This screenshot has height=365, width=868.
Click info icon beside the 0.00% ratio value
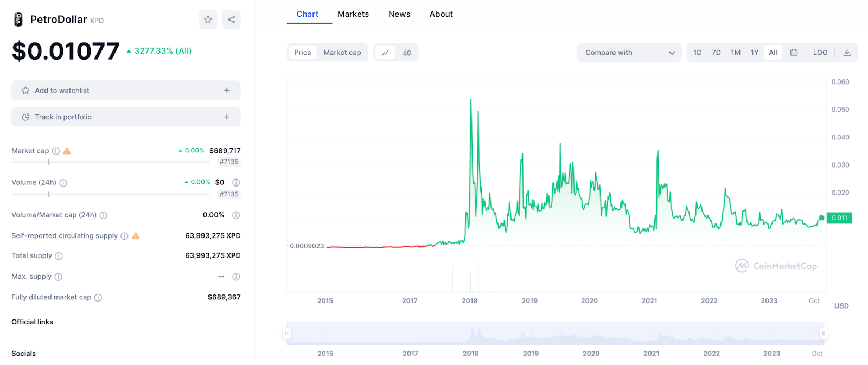[x=236, y=215]
